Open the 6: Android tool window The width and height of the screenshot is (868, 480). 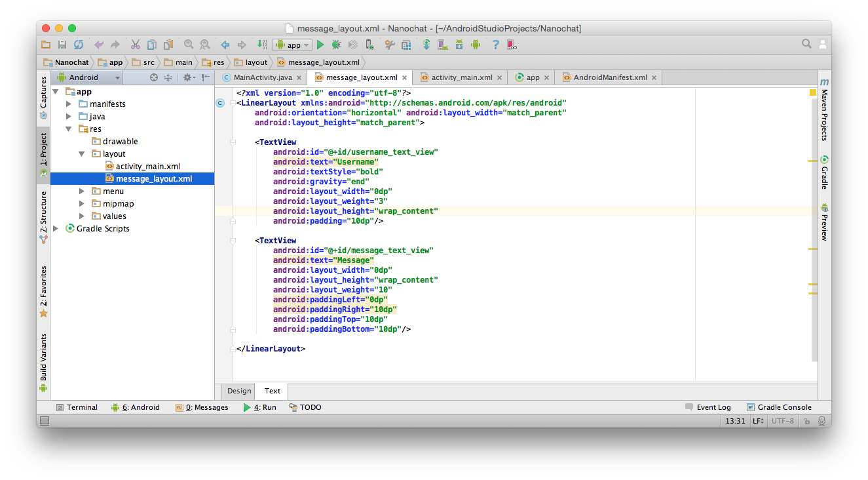coord(136,407)
